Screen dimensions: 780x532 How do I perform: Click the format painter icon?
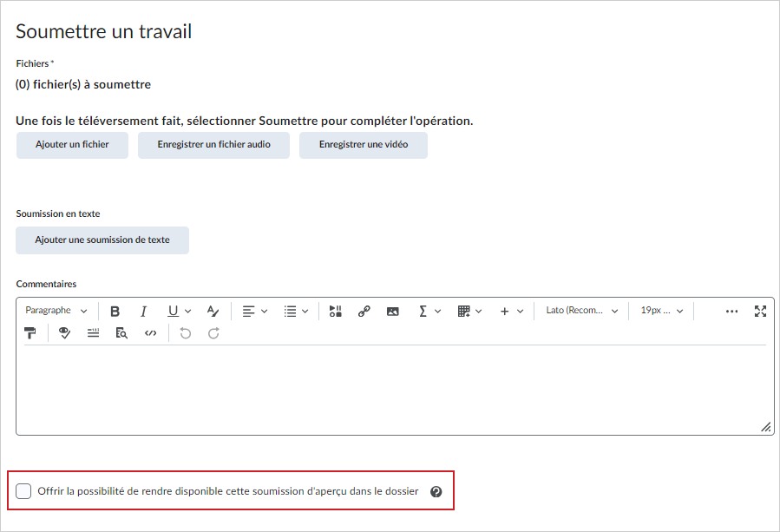coord(30,333)
